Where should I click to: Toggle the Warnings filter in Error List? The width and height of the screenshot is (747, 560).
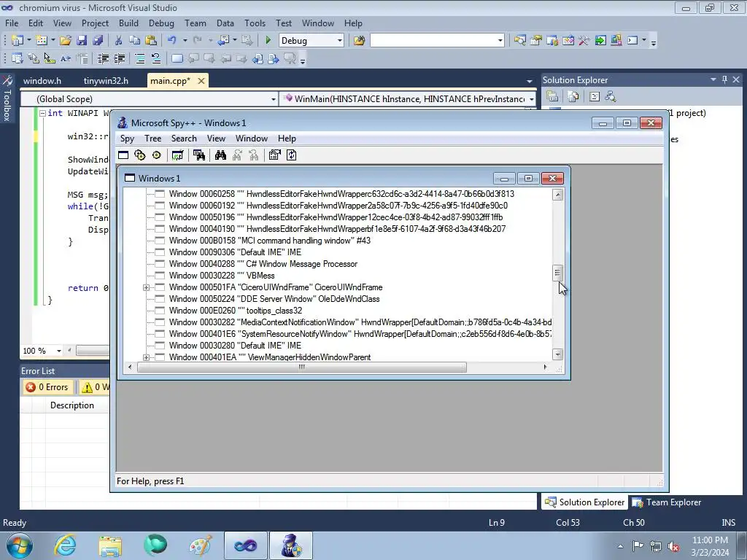pyautogui.click(x=94, y=387)
